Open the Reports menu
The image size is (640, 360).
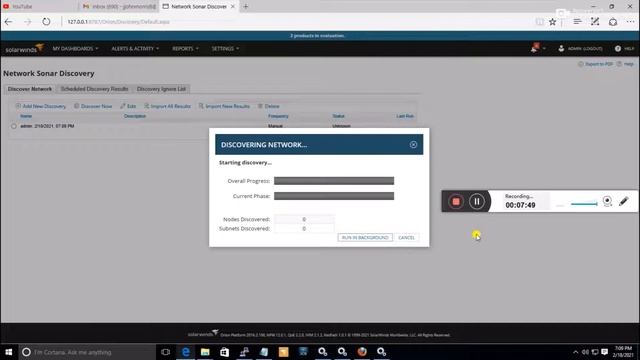185,49
